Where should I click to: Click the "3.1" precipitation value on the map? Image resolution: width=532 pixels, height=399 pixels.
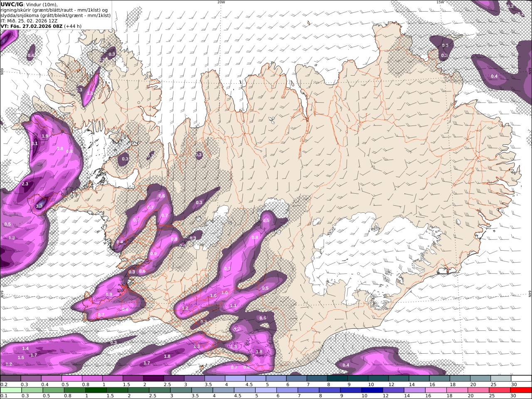coord(34,144)
